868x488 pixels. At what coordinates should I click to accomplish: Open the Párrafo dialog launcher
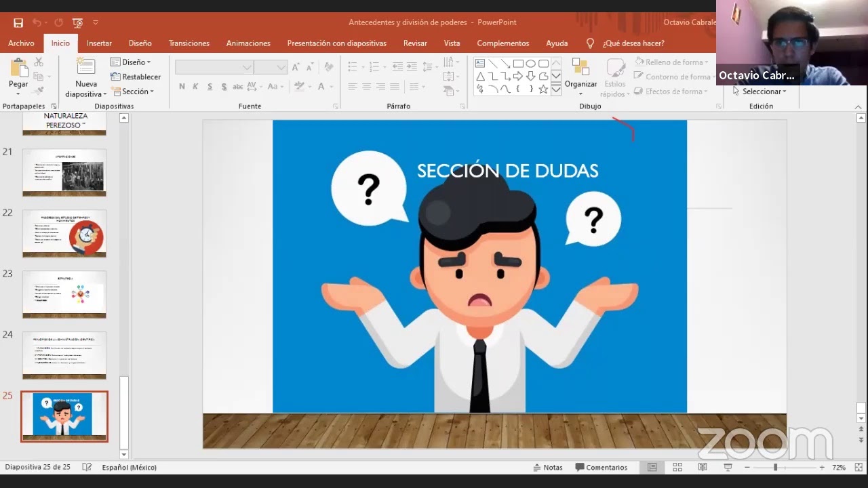(x=462, y=106)
